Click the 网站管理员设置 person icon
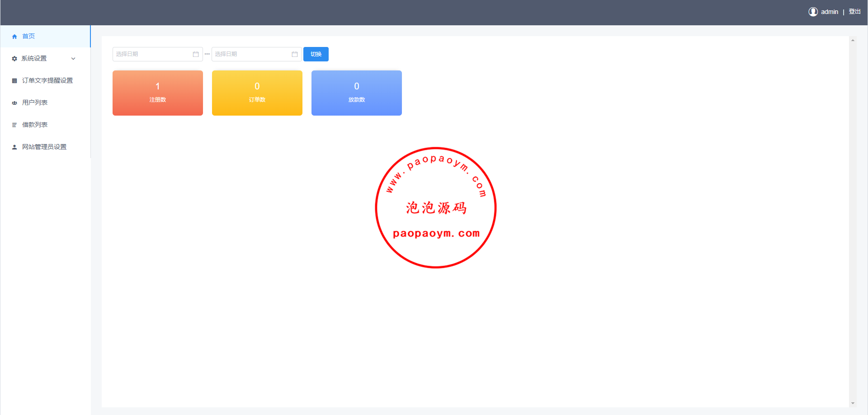This screenshot has width=868, height=415. [x=14, y=147]
